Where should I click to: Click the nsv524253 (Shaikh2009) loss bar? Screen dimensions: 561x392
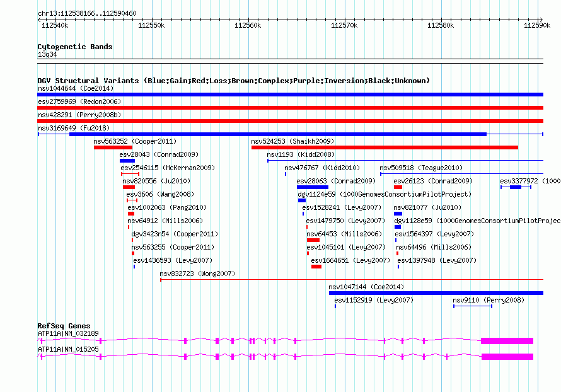point(385,147)
